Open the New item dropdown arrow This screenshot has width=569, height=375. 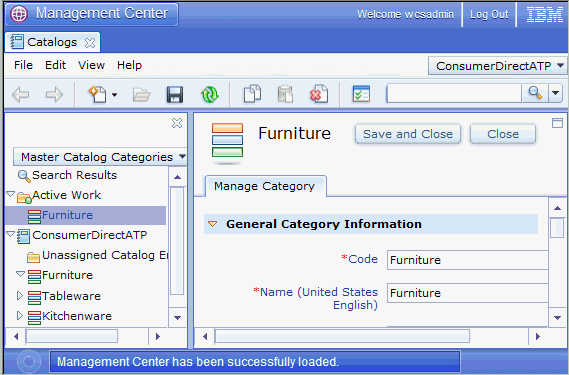(115, 95)
